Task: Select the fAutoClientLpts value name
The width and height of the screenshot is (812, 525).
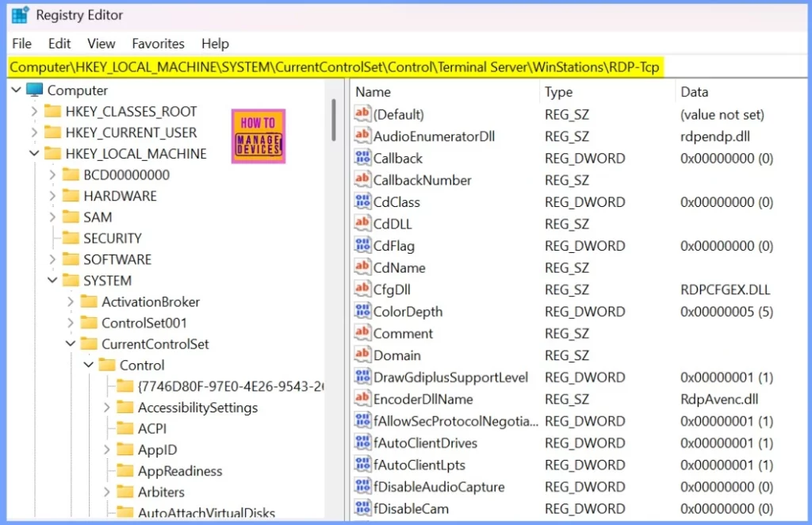Action: [419, 465]
